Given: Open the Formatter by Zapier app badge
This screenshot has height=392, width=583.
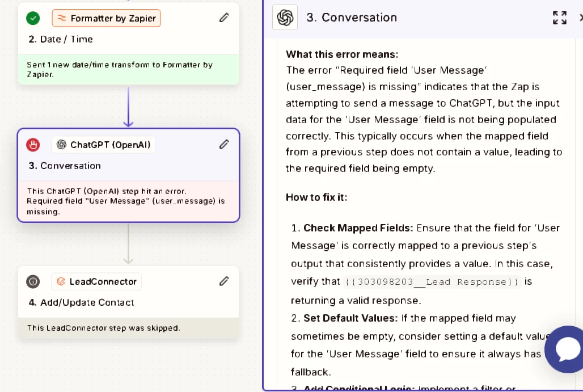Looking at the screenshot, I should tap(107, 18).
